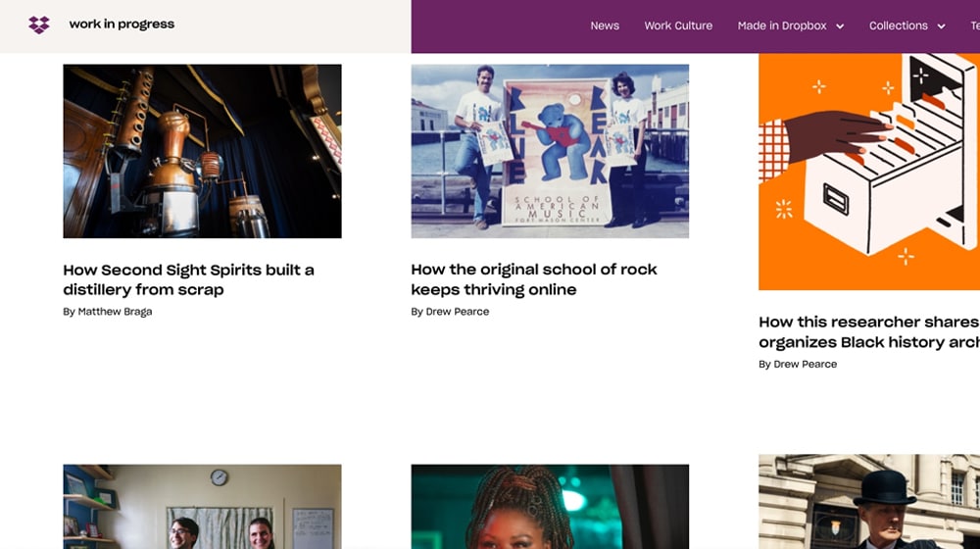This screenshot has height=549, width=980.
Task: Open the copper distillery still photo
Action: point(202,151)
